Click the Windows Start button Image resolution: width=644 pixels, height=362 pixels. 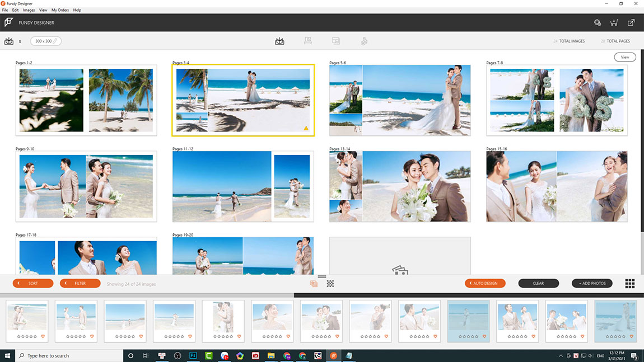[7, 355]
